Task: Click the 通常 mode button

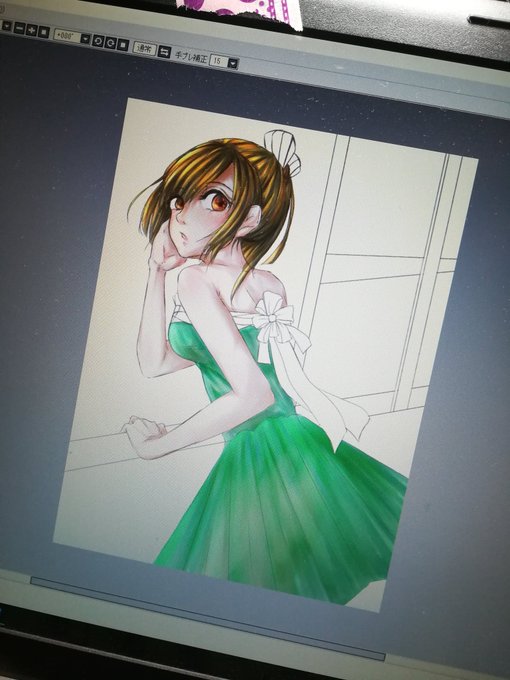Action: 144,48
